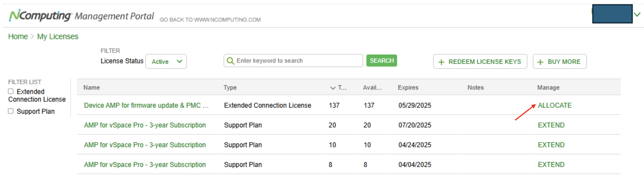Click EXTEND for license expiring 04/24/2025
The width and height of the screenshot is (644, 178).
tap(551, 145)
